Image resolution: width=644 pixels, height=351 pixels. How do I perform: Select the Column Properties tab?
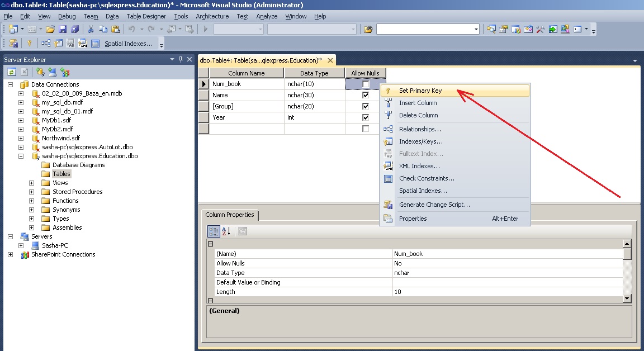tap(230, 215)
